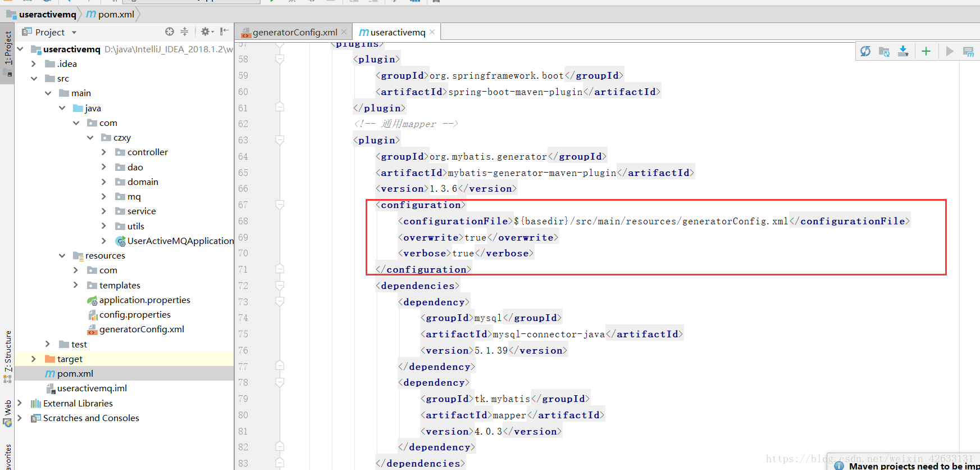The image size is (980, 470).
Task: Collapse the src folder
Action: pyautogui.click(x=34, y=78)
